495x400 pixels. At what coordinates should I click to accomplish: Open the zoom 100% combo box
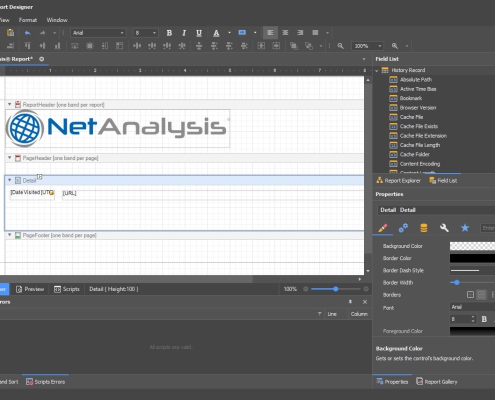click(367, 46)
